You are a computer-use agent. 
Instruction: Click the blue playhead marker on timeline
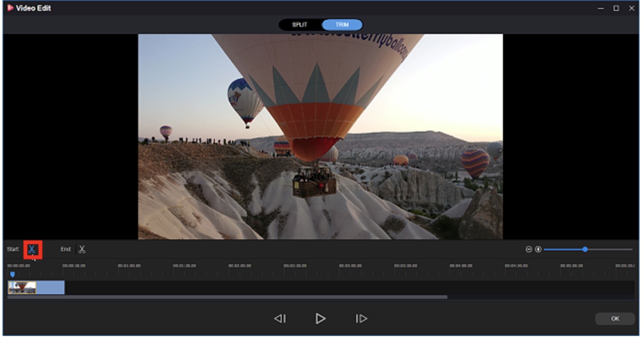[x=12, y=274]
